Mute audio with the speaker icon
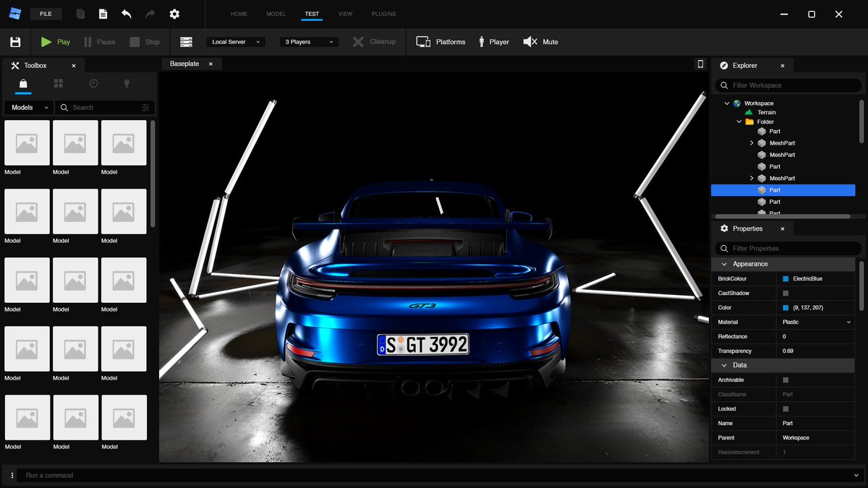The width and height of the screenshot is (868, 488). [x=530, y=42]
